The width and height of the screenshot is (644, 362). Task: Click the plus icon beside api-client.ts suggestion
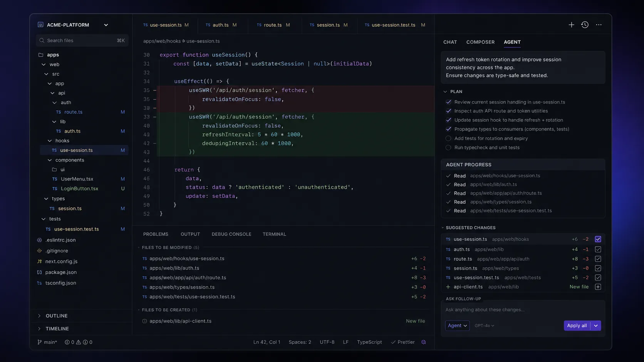[448, 287]
